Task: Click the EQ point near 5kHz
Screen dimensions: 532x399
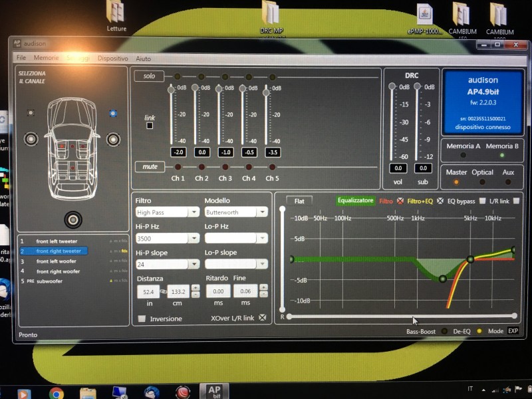Action: tap(470, 259)
